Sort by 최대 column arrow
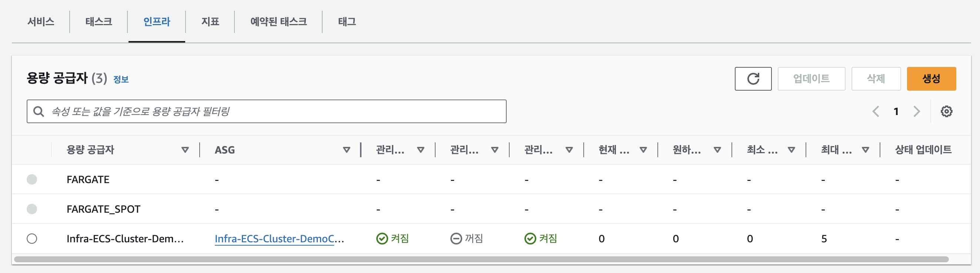The image size is (980, 273). (x=865, y=150)
